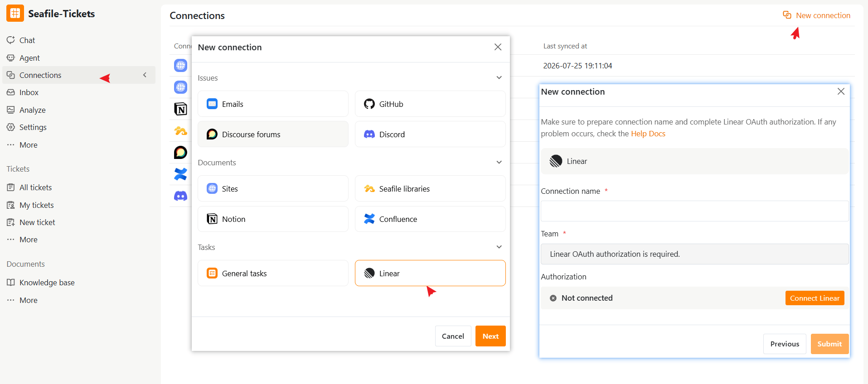Click the Connect Linear button
Viewport: 868px width, 384px height.
(x=815, y=298)
